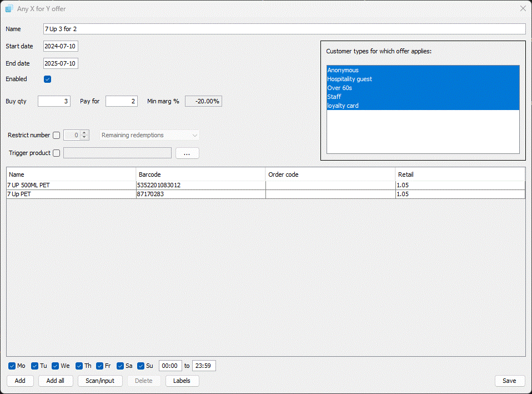Open the Remaining redemptions dropdown
The width and height of the screenshot is (532, 394).
(149, 135)
